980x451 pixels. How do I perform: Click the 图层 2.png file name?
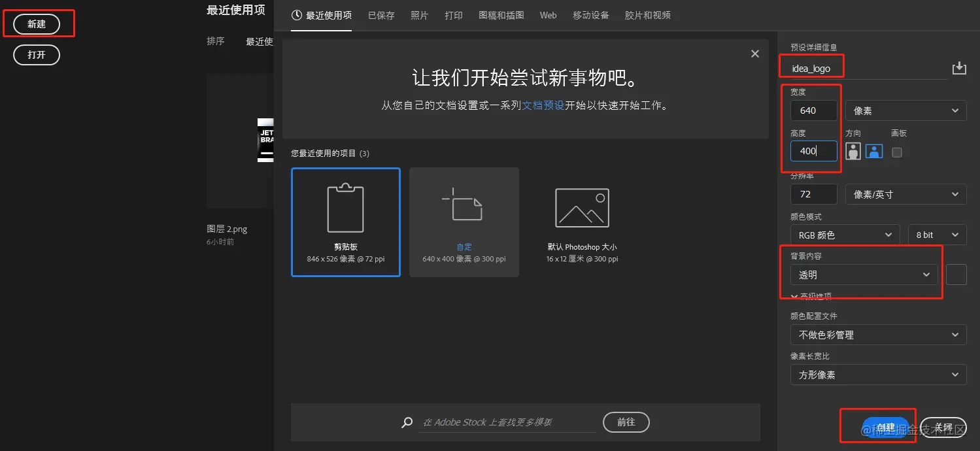(227, 229)
